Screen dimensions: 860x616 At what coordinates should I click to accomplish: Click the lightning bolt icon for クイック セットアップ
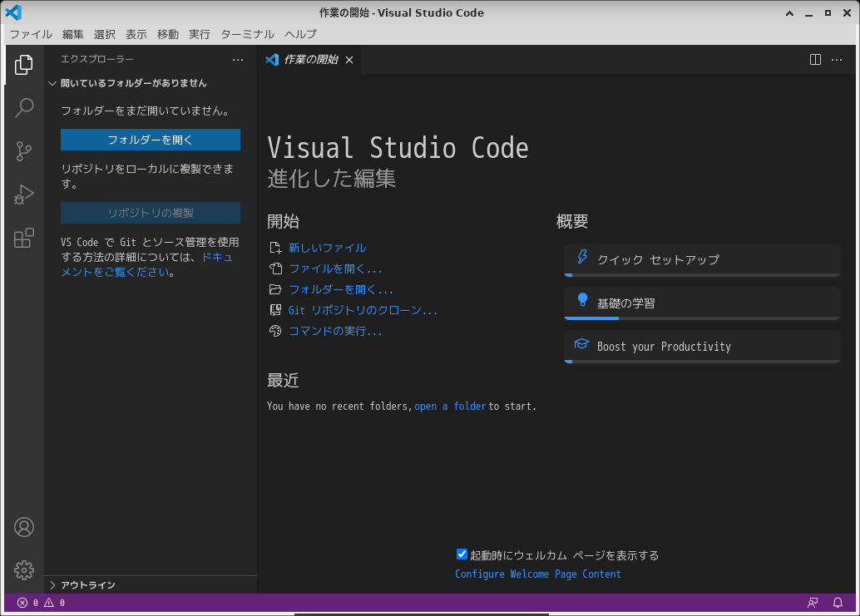(x=582, y=257)
